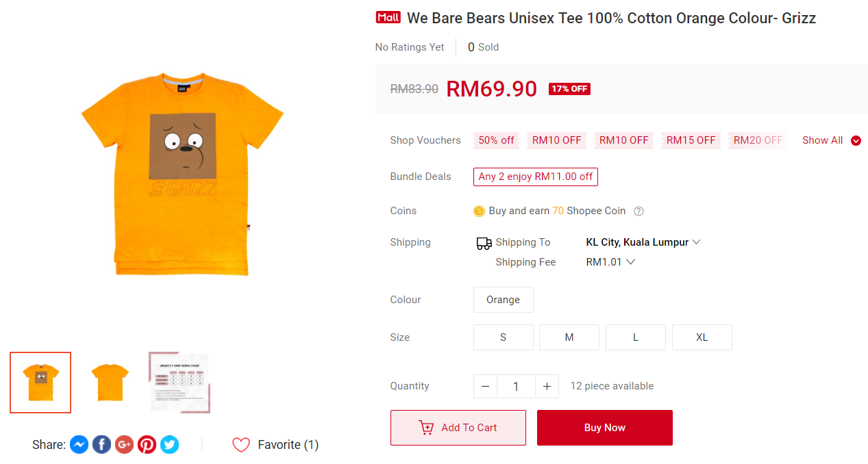This screenshot has width=868, height=464.
Task: Open the KL City shipping location dropdown
Action: (x=643, y=242)
